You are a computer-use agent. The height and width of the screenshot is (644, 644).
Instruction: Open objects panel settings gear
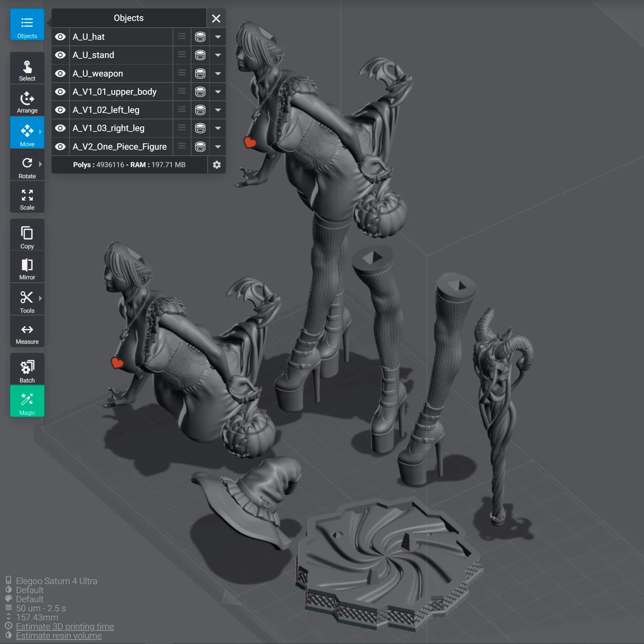pos(217,165)
